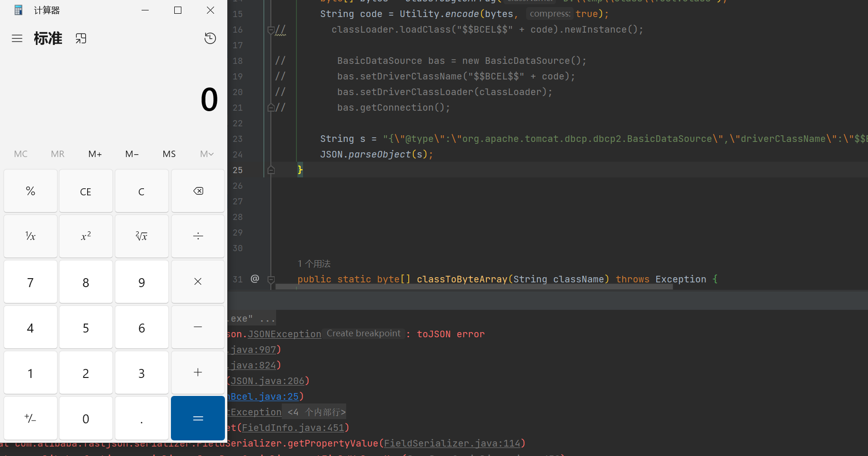868x456 pixels.
Task: Click the '1 个用法' usages hint
Action: point(314,263)
